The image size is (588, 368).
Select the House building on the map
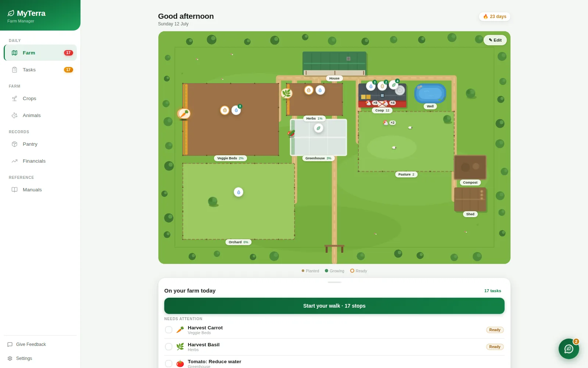click(334, 63)
